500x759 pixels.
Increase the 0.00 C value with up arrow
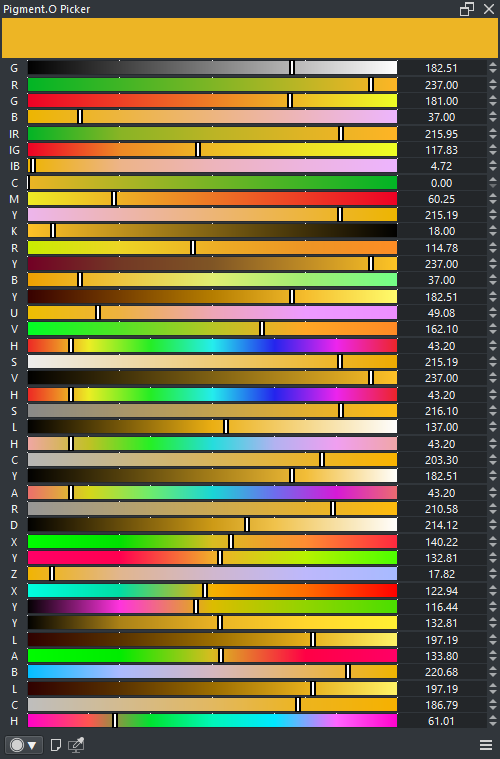pos(493,180)
